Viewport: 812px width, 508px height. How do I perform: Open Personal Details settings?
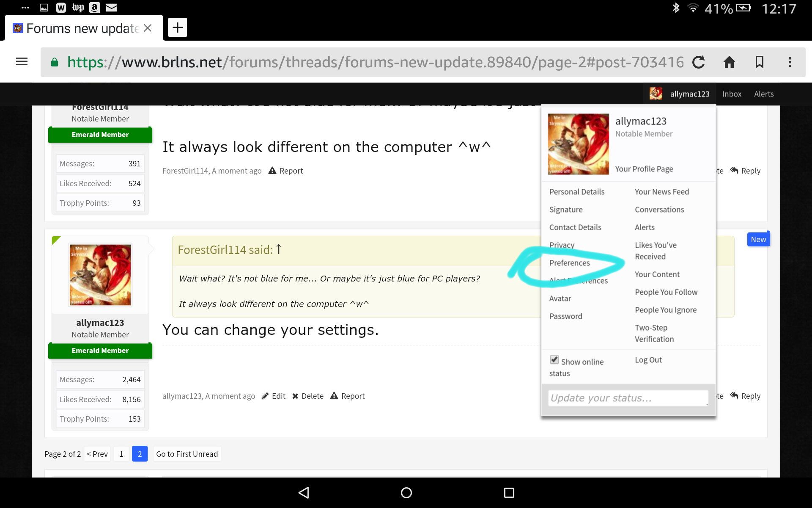[577, 192]
